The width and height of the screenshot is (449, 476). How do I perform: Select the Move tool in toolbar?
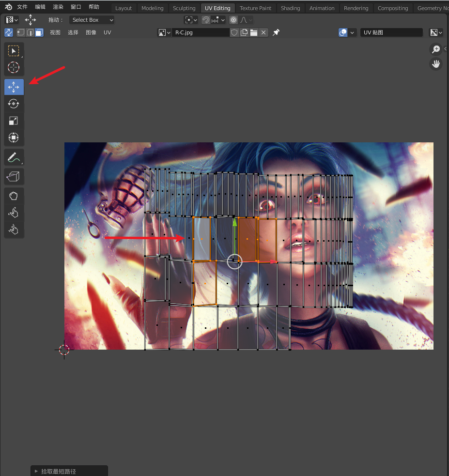pos(14,87)
